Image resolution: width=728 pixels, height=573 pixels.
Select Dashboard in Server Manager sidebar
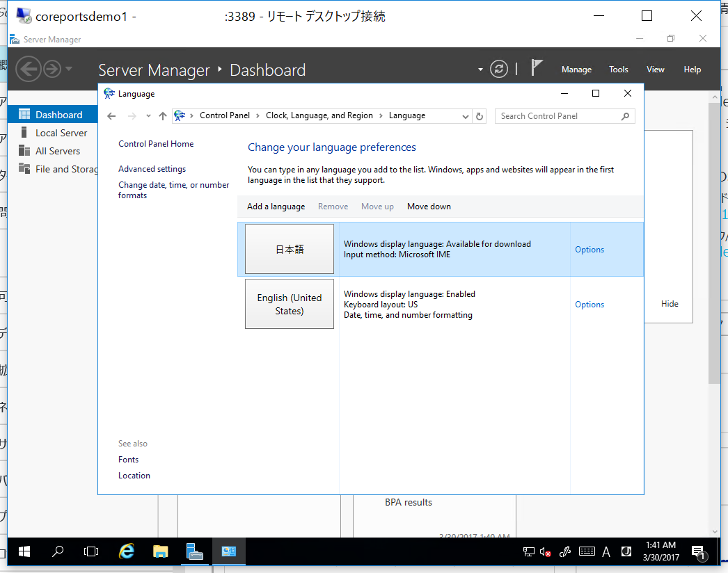pyautogui.click(x=52, y=115)
